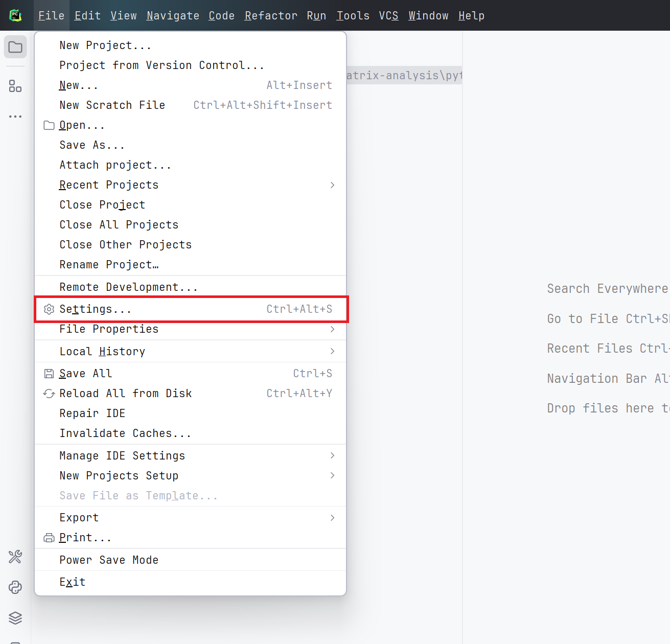Expand the Local History submenu arrow
The width and height of the screenshot is (670, 644).
pyautogui.click(x=333, y=351)
